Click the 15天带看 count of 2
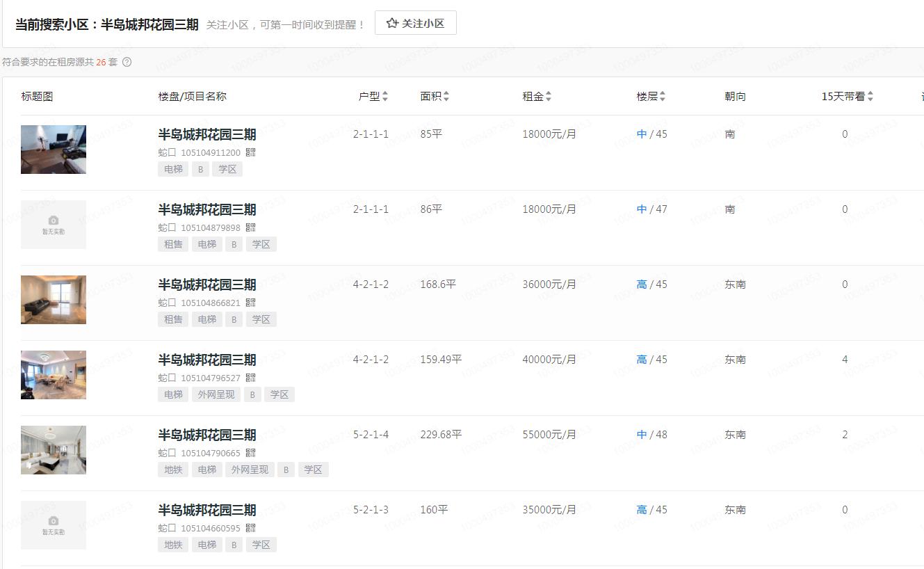The image size is (924, 569). pyautogui.click(x=845, y=435)
